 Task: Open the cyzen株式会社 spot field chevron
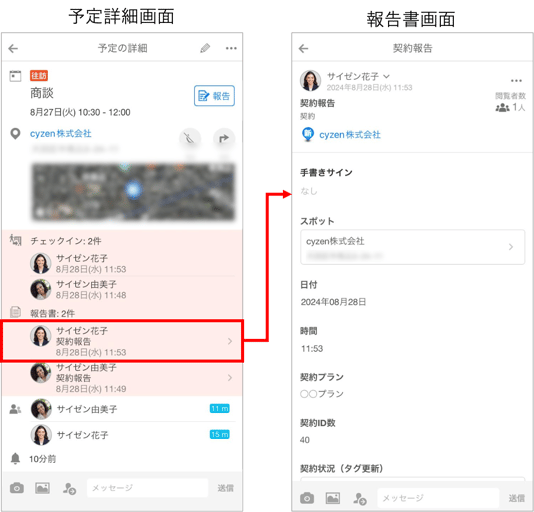pos(511,247)
